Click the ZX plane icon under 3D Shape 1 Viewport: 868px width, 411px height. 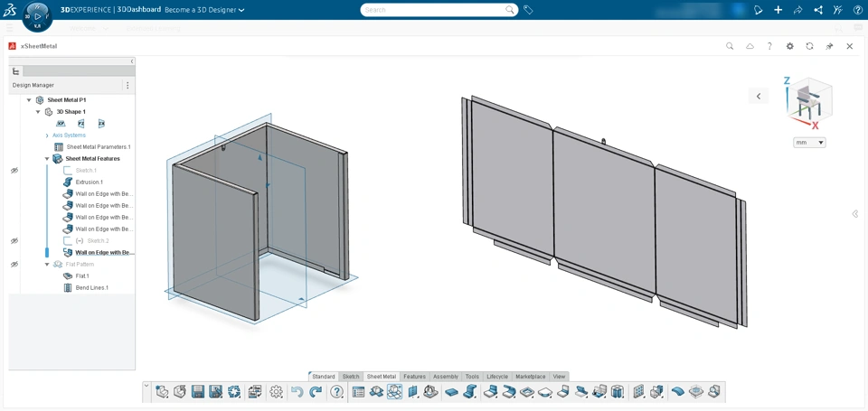tap(101, 124)
